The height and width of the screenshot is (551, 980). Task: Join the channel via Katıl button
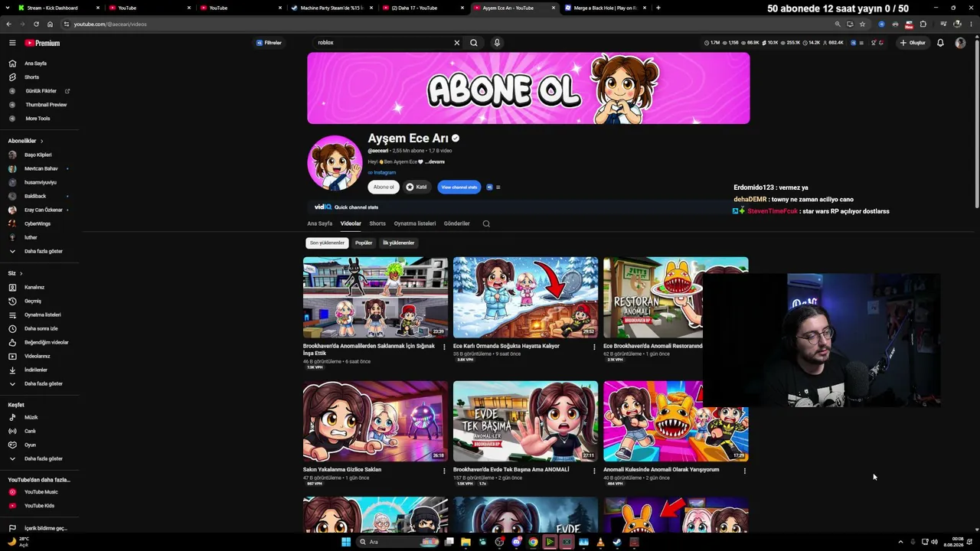pos(416,187)
